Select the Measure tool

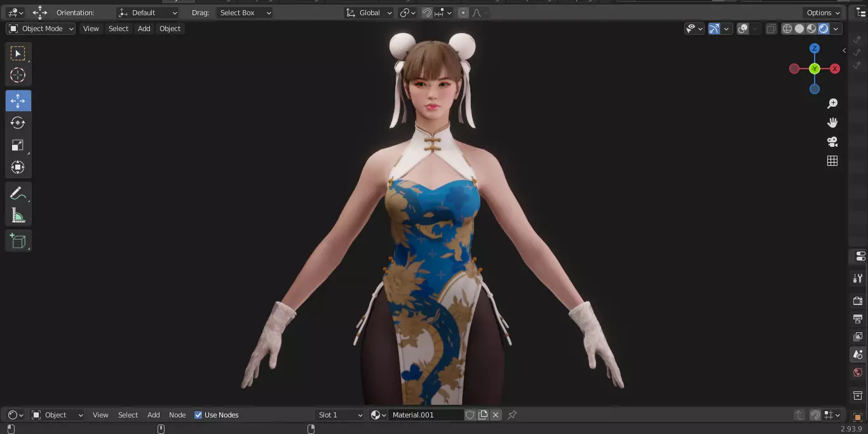tap(18, 215)
